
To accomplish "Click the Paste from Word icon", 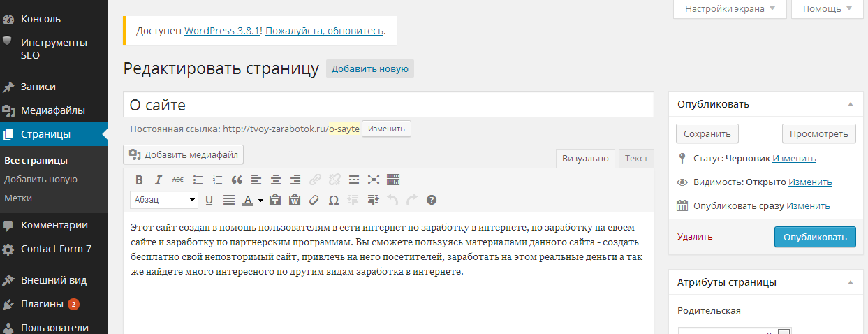I will point(295,200).
